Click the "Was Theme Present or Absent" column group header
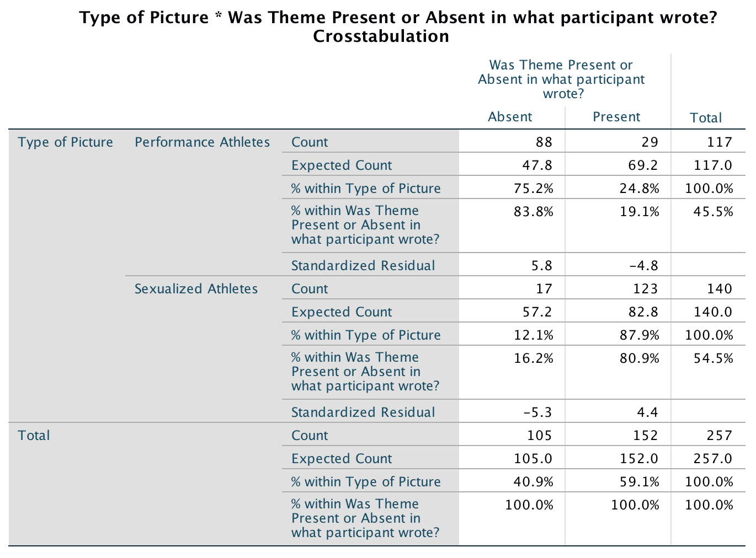The width and height of the screenshot is (756, 558). tap(561, 79)
